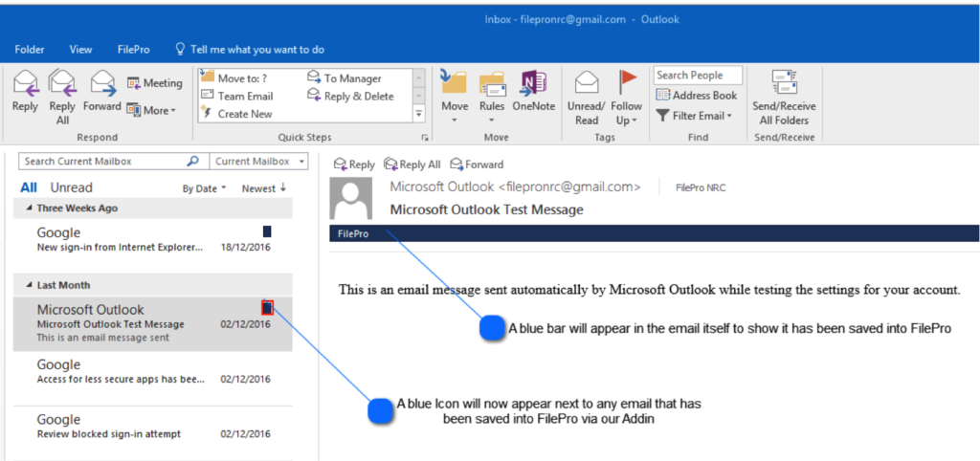The image size is (980, 461).
Task: Click Reply in the reading pane
Action: click(354, 165)
